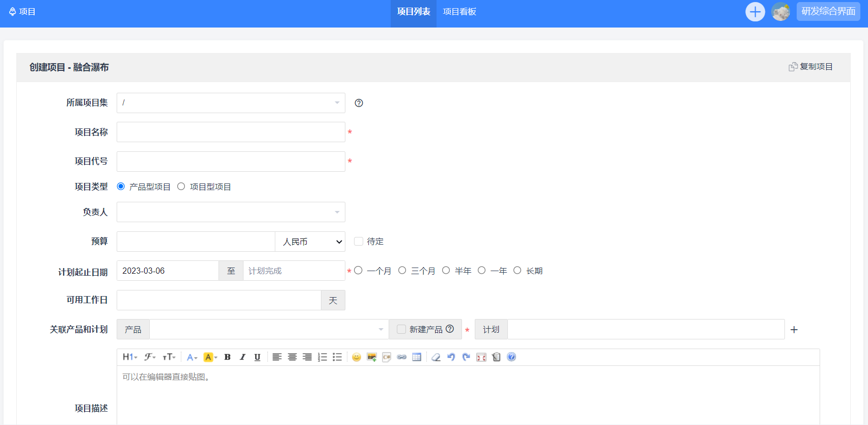
Task: Expand the 负责人 dropdown
Action: pos(231,212)
